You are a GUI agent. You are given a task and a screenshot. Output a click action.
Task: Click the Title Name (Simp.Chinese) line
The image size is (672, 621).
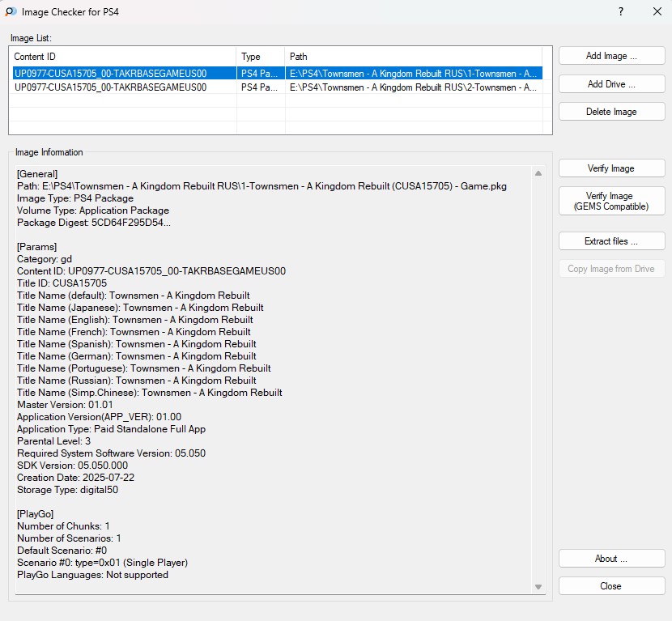click(x=150, y=393)
